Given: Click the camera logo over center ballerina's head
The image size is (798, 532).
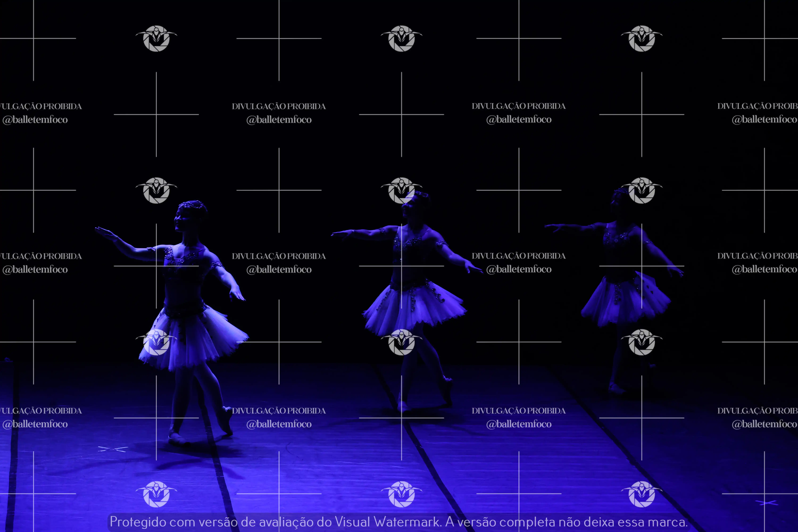Looking at the screenshot, I should 401,190.
